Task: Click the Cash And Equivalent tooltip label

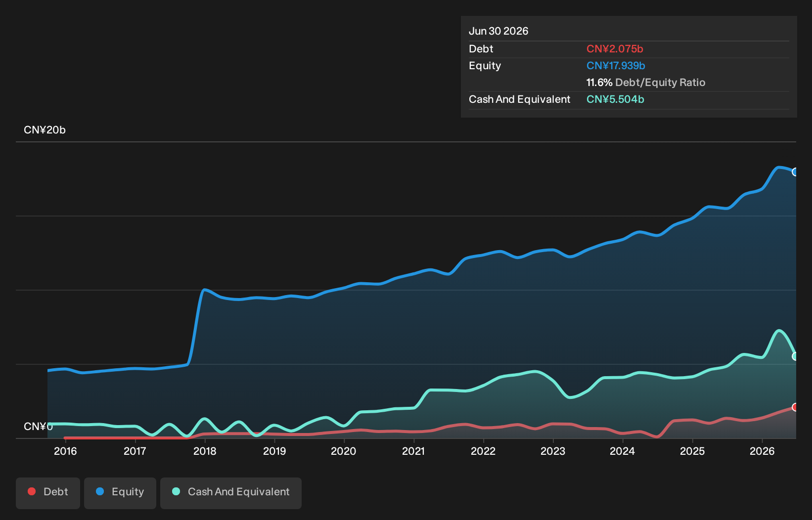Action: [x=520, y=99]
